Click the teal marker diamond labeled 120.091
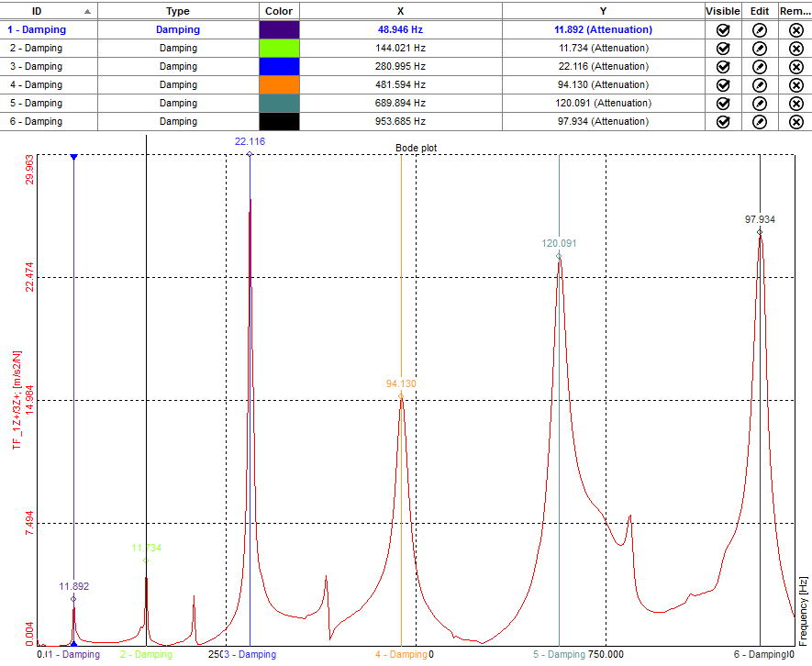This screenshot has width=812, height=666. tap(559, 256)
